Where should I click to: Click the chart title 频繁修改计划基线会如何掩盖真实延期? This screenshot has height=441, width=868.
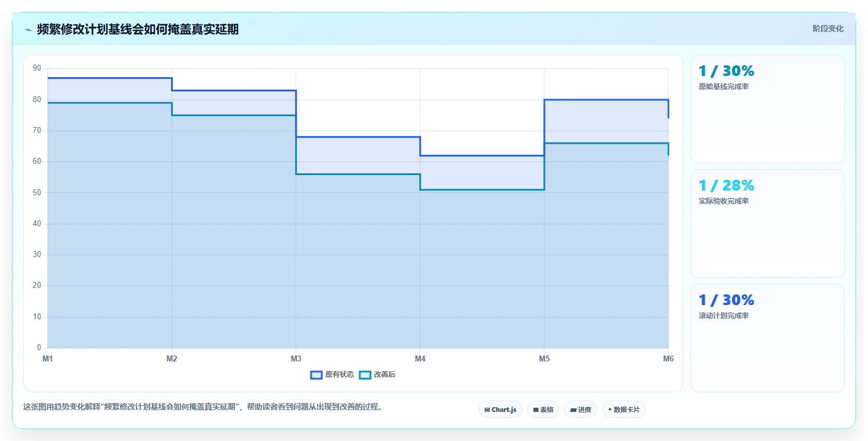coord(138,29)
